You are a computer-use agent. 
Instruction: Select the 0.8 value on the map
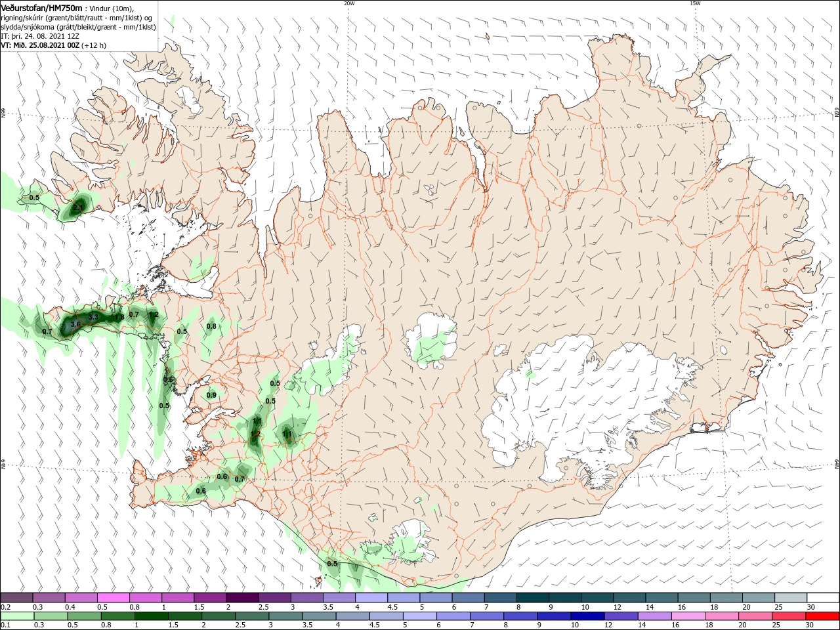[x=211, y=326]
